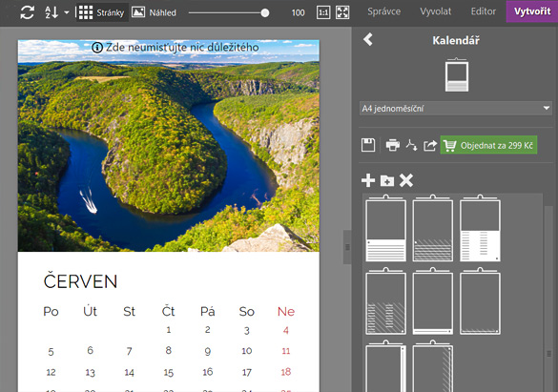Screen dimensions: 558x392
Task: Click day 15 in the calendar
Action: coord(168,372)
